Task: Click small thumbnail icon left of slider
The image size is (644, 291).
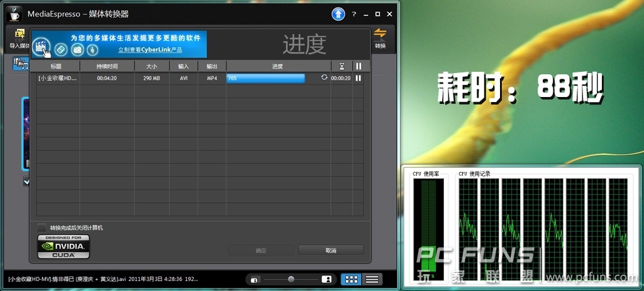Action: point(254,279)
